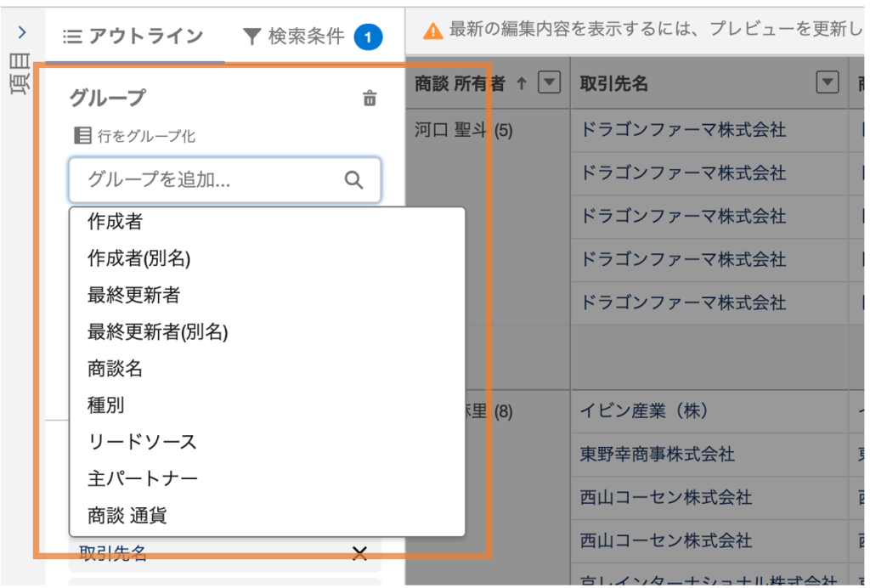This screenshot has width=870, height=588.
Task: Expand the 項目 side panel chevron
Action: pyautogui.click(x=22, y=32)
